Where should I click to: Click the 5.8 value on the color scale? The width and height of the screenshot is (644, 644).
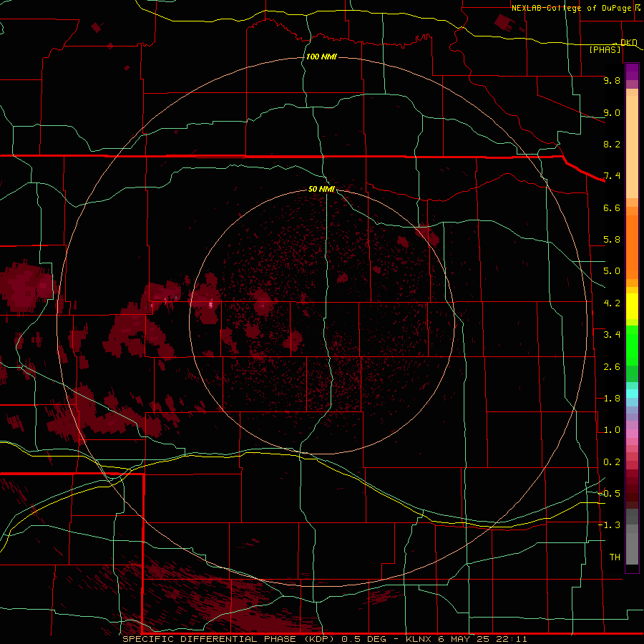point(612,240)
